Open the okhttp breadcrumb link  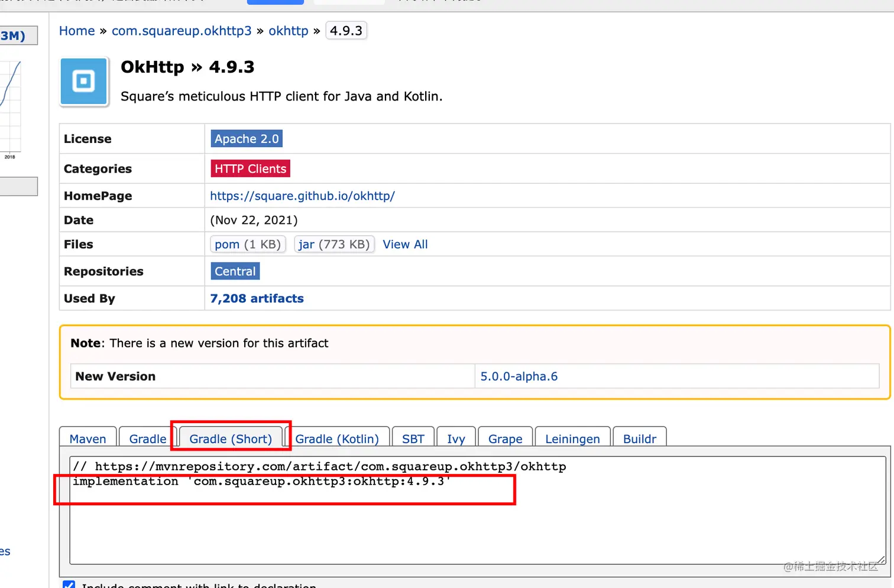[x=289, y=31]
